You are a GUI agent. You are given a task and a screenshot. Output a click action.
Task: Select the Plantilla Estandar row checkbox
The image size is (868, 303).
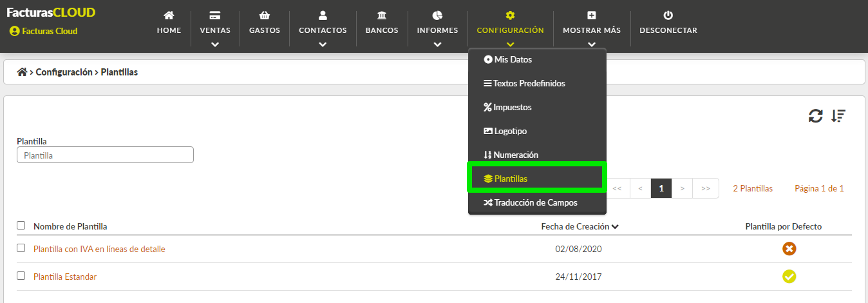point(21,276)
